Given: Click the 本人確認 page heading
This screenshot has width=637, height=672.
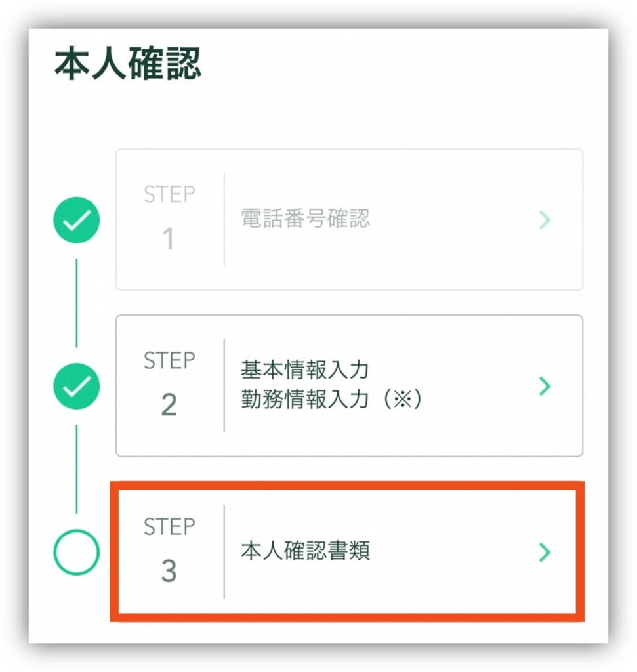Looking at the screenshot, I should 128,64.
